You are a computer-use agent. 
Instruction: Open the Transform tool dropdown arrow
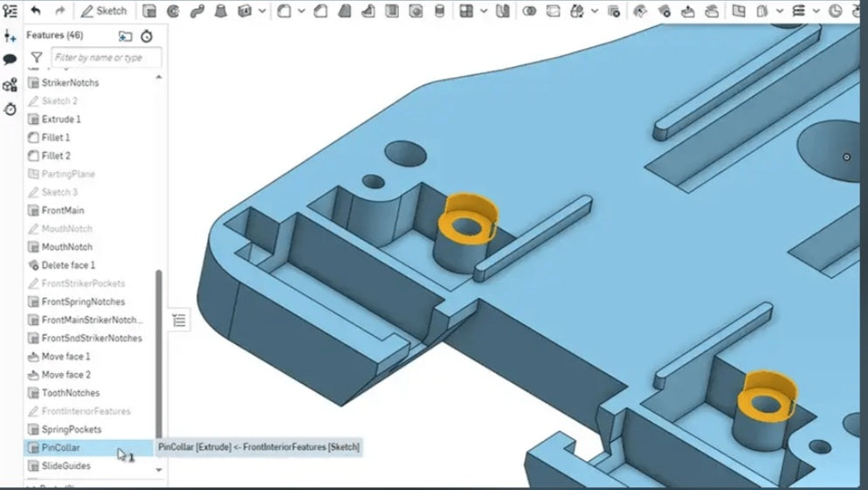[x=595, y=11]
